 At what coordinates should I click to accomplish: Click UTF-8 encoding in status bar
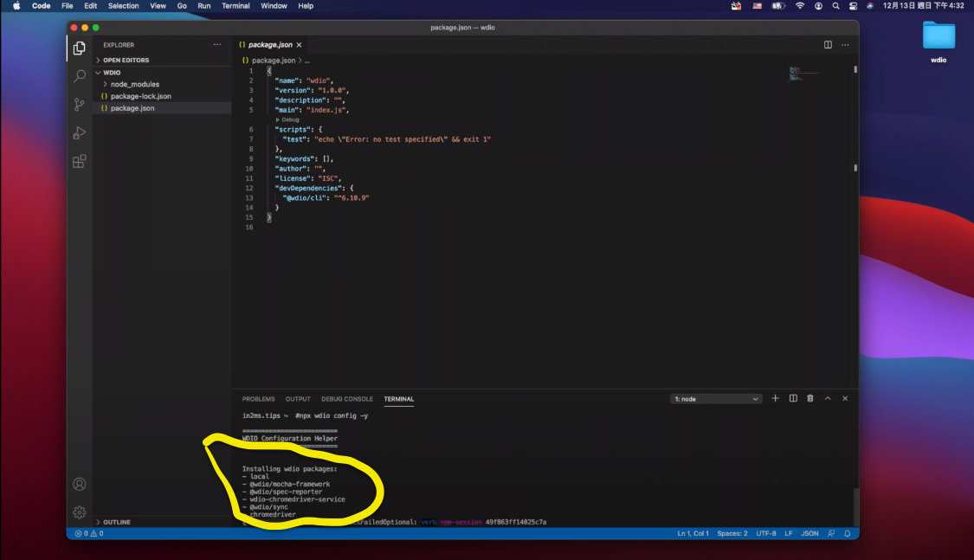coord(766,533)
